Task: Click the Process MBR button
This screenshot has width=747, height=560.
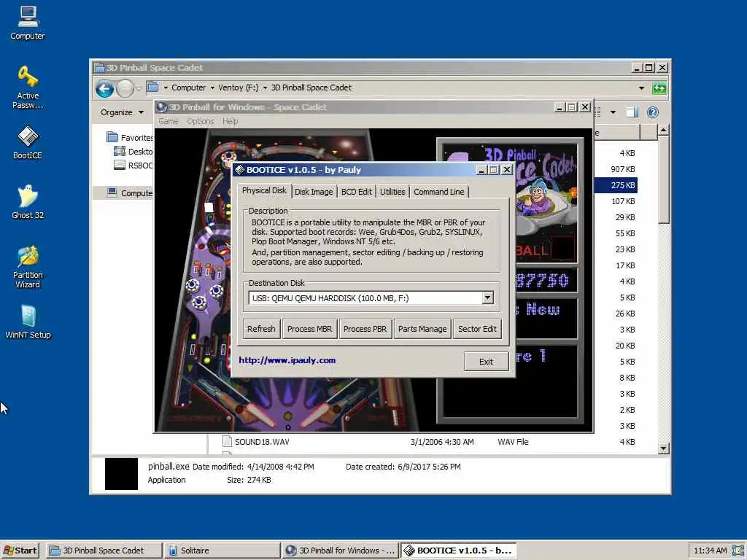Action: [309, 329]
